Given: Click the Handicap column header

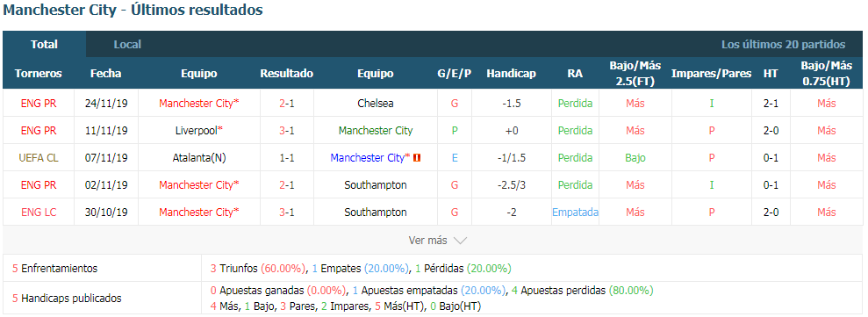Looking at the screenshot, I should (511, 74).
